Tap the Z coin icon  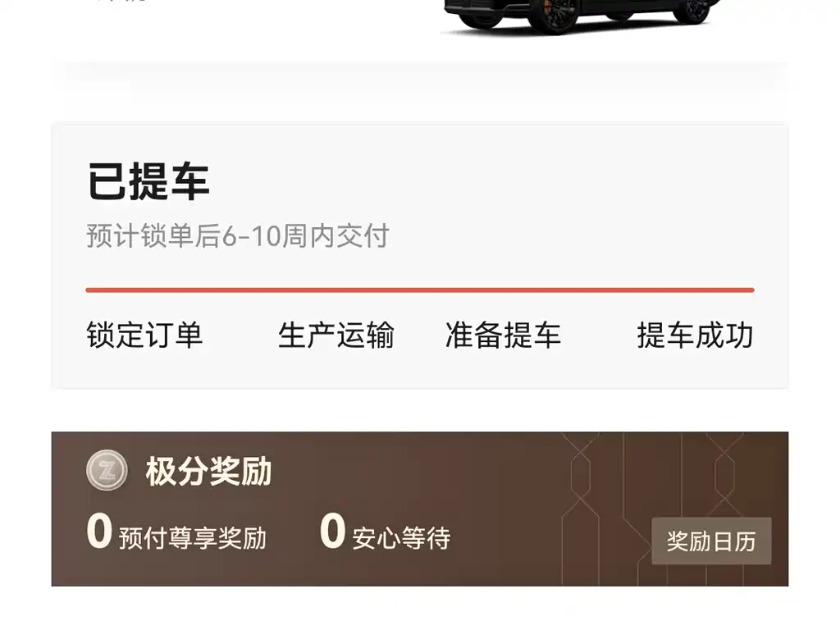pyautogui.click(x=107, y=470)
